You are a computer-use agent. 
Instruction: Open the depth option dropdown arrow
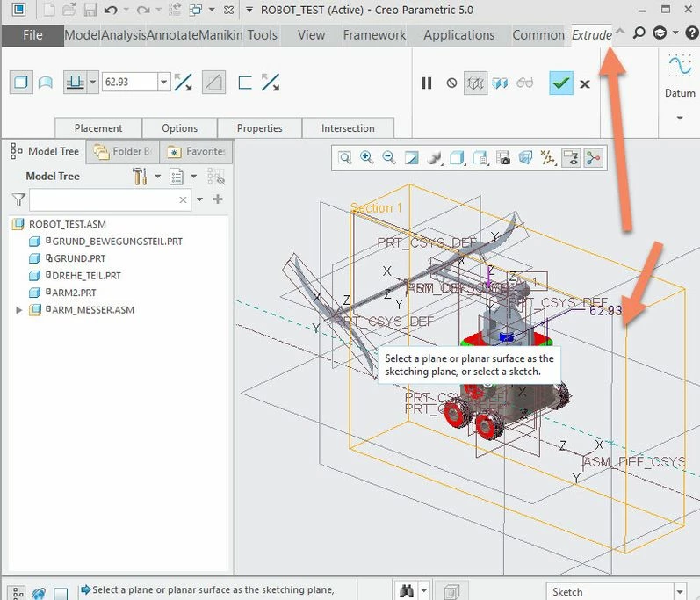[x=92, y=83]
